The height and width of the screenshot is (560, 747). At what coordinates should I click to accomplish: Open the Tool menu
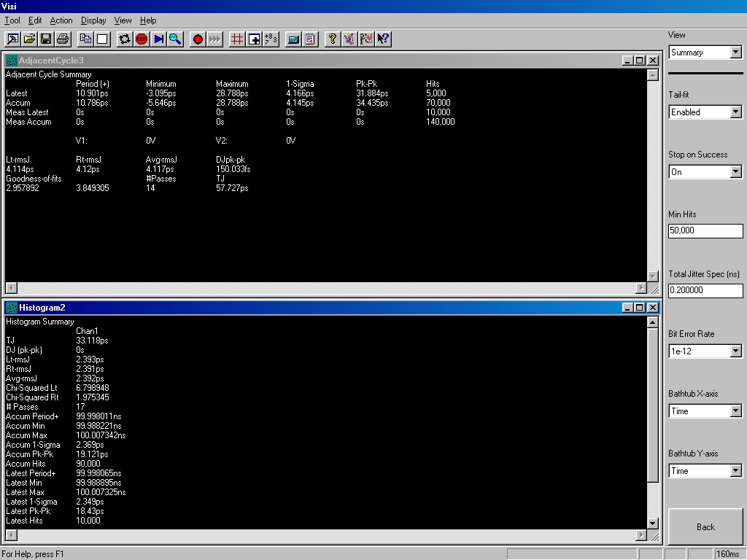tap(12, 20)
